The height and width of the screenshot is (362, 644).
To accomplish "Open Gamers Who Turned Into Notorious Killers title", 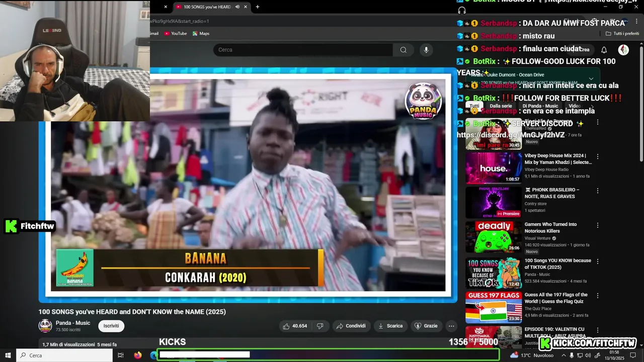I will [x=550, y=227].
